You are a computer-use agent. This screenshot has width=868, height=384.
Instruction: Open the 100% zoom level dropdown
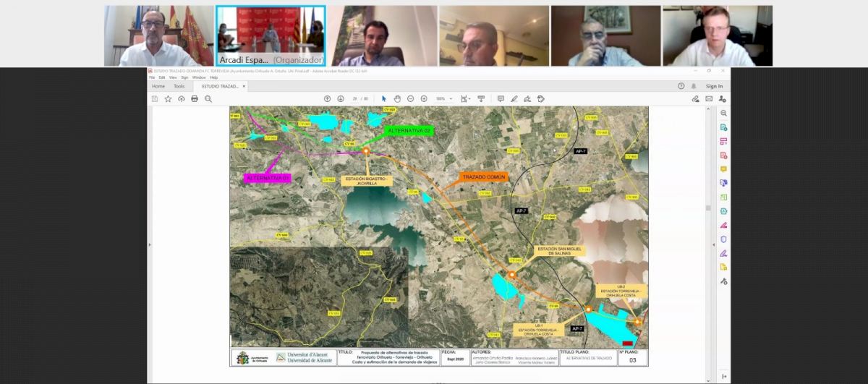point(443,98)
